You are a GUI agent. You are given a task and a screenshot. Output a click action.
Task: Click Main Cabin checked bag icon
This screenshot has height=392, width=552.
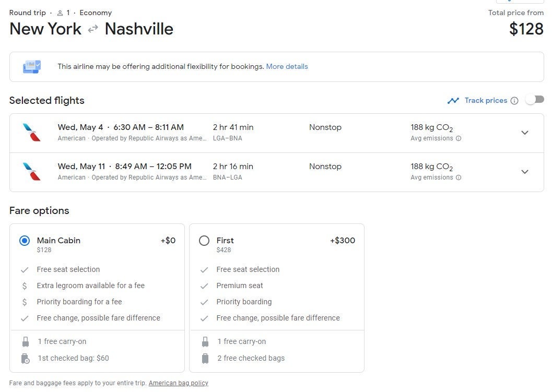click(25, 359)
